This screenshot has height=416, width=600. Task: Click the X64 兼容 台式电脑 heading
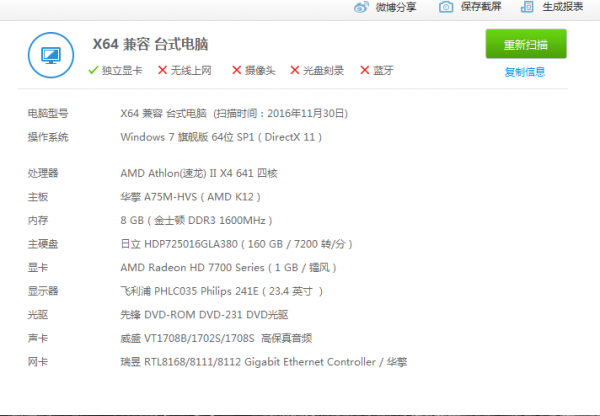[x=150, y=44]
